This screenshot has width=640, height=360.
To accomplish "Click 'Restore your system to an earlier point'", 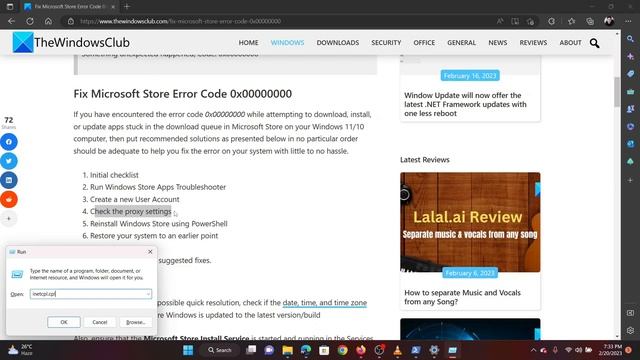I will click(x=154, y=236).
